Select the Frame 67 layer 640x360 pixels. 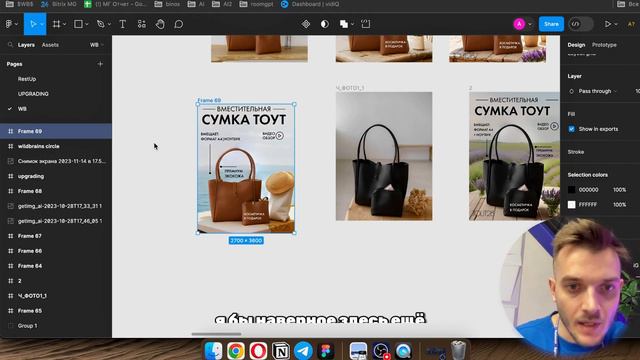point(56,236)
